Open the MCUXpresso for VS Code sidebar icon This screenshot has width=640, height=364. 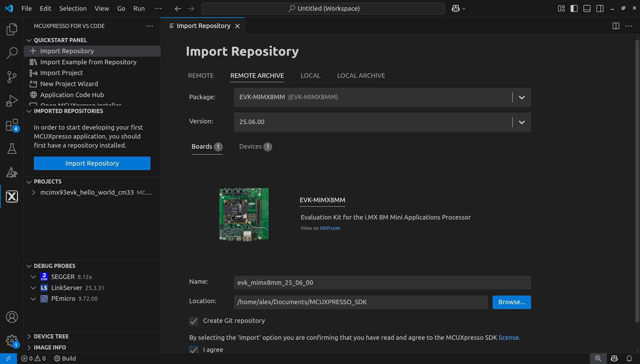click(x=12, y=196)
